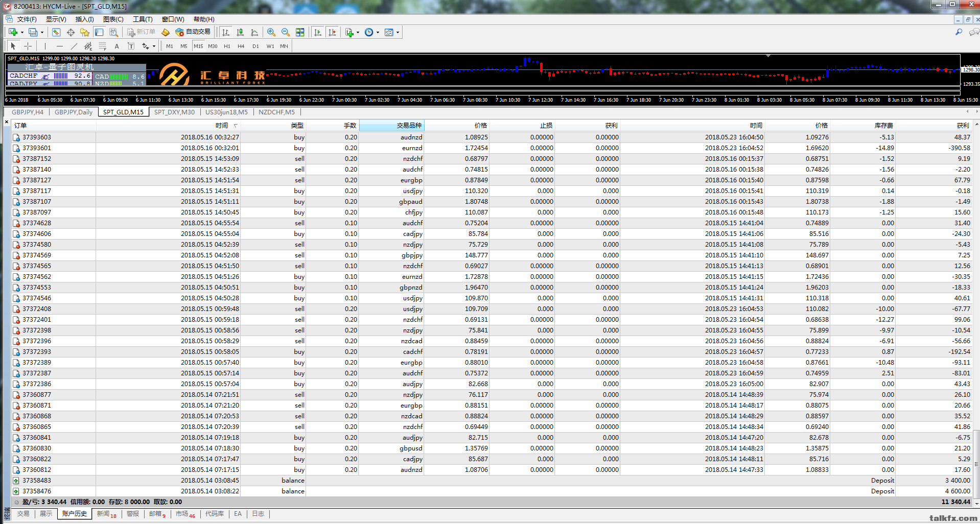
Task: Switch chart to candlestick mode
Action: click(x=240, y=32)
